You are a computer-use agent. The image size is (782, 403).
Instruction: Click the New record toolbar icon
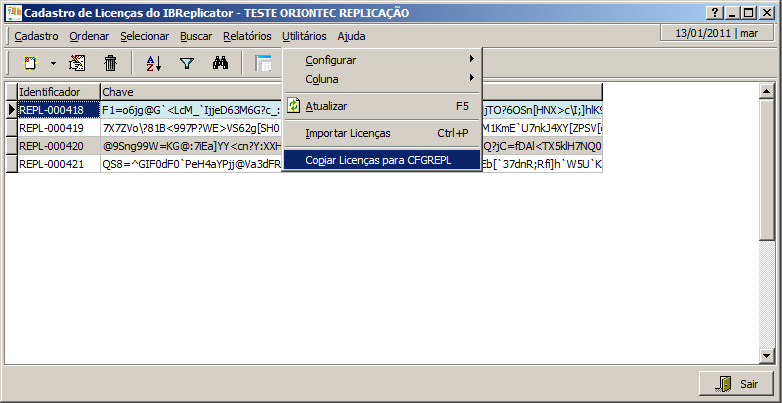pyautogui.click(x=31, y=63)
